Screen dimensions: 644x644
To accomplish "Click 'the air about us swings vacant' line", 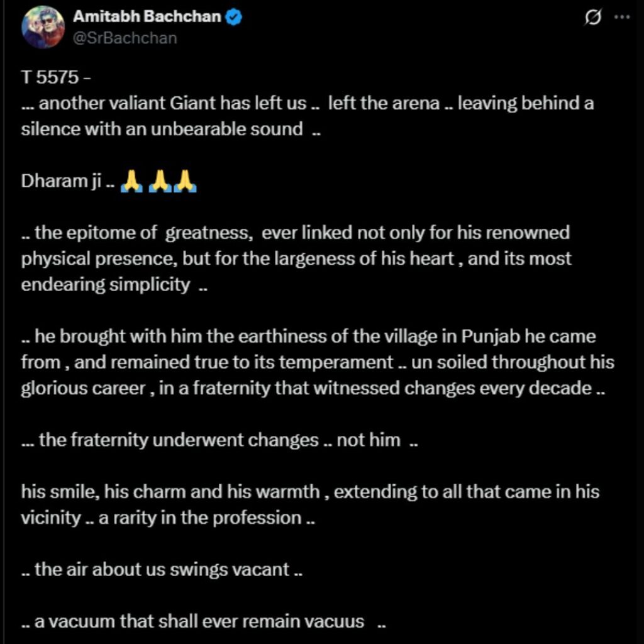I will point(162,570).
